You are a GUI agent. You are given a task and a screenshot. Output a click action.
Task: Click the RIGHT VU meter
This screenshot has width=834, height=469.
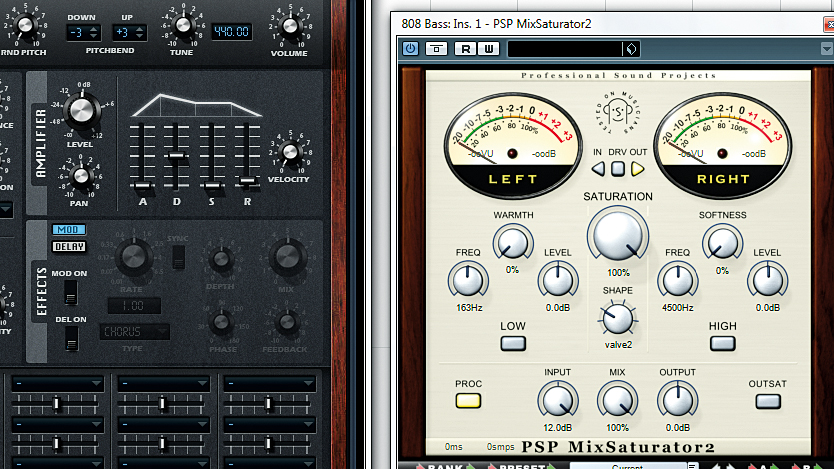tap(722, 145)
